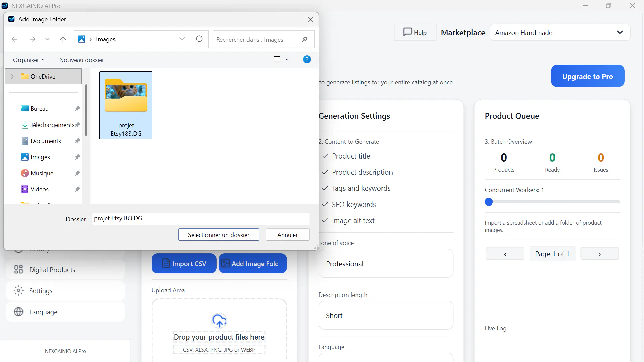Open the recent locations dropdown arrow
This screenshot has height=362, width=644.
tap(47, 39)
